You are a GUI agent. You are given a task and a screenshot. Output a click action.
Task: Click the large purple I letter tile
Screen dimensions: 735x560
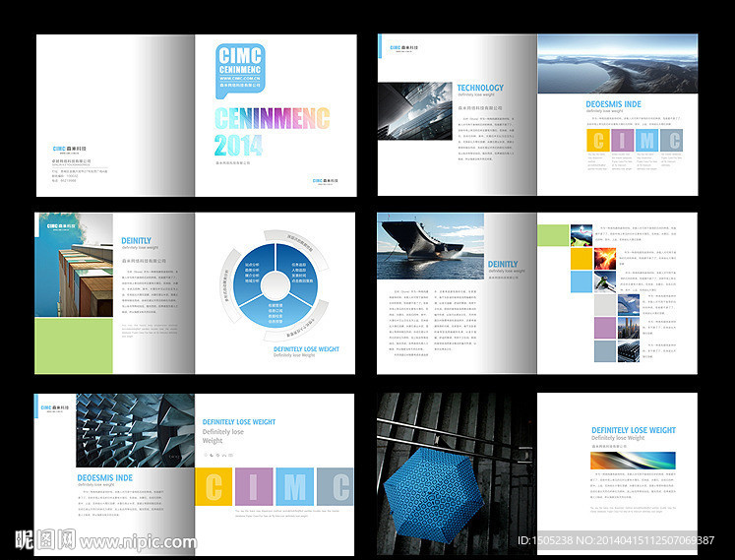[x=254, y=486]
